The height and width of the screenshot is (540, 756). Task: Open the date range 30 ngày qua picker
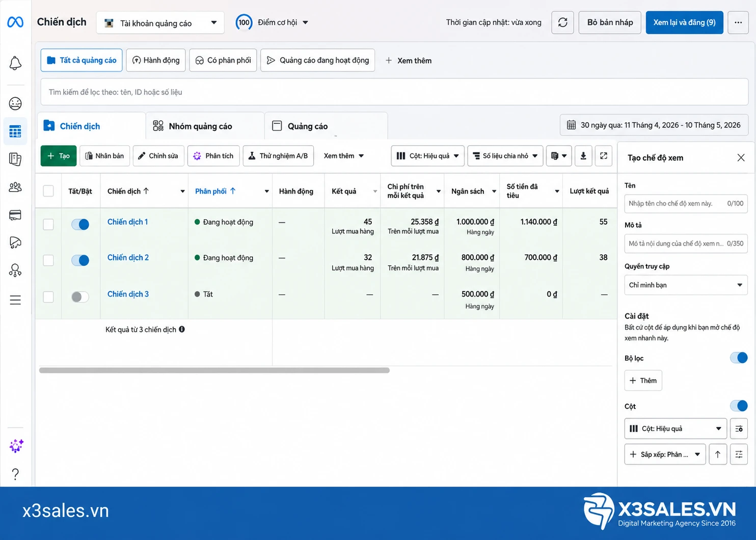(x=654, y=125)
